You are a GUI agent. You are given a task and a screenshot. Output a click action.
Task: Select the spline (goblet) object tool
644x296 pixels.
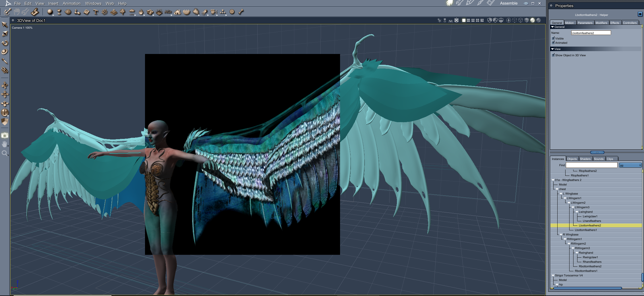pyautogui.click(x=59, y=12)
